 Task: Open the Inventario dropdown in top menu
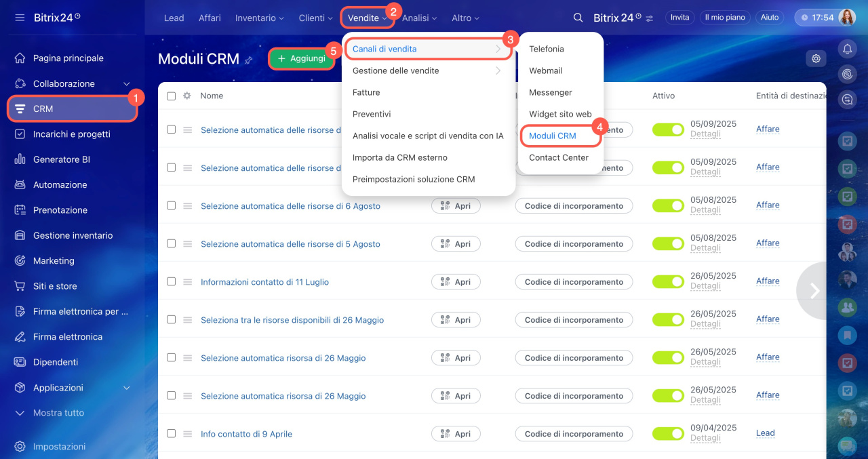pos(260,18)
